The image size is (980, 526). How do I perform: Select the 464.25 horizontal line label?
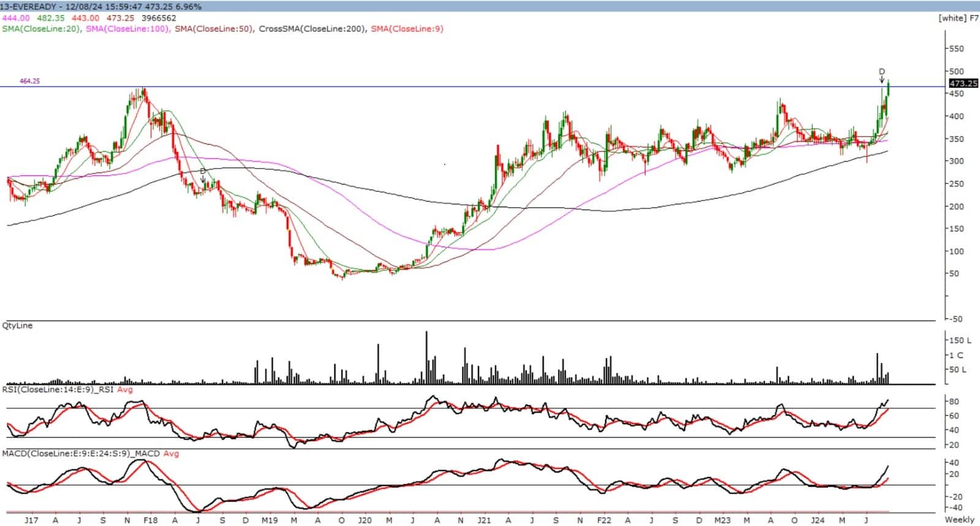(x=29, y=81)
